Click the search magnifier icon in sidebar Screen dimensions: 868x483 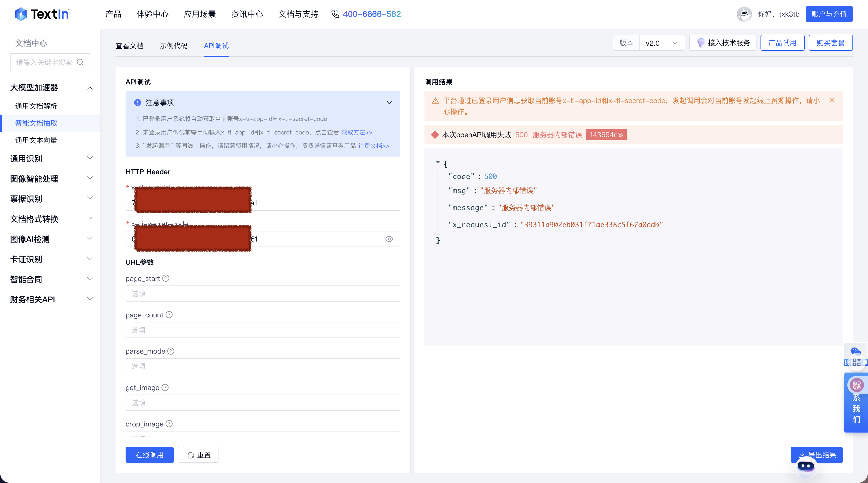80,62
